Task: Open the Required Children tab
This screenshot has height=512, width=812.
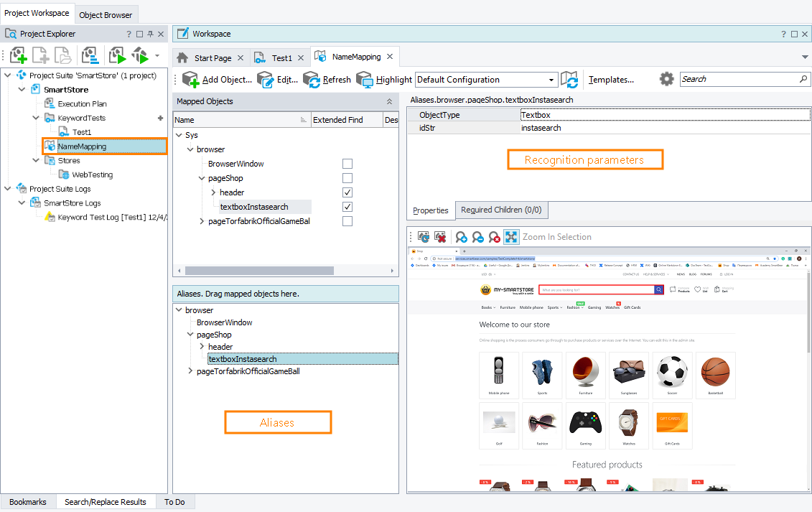Action: (x=501, y=210)
